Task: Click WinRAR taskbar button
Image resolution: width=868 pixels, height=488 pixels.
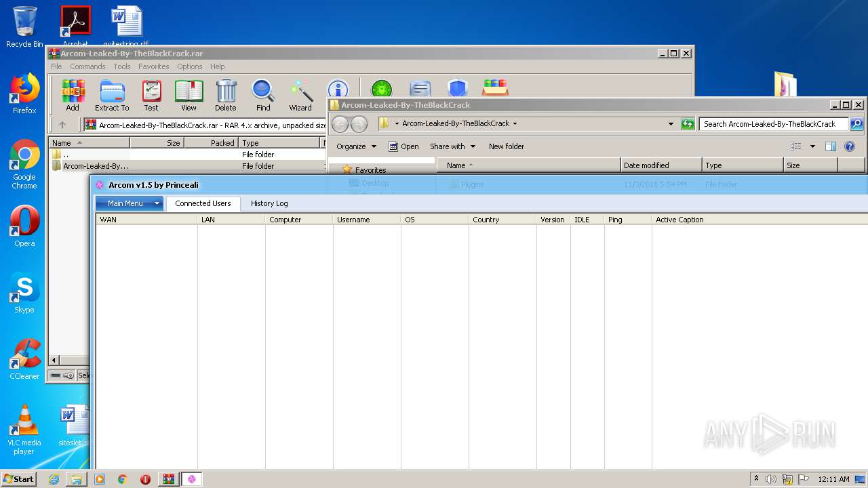Action: [168, 479]
